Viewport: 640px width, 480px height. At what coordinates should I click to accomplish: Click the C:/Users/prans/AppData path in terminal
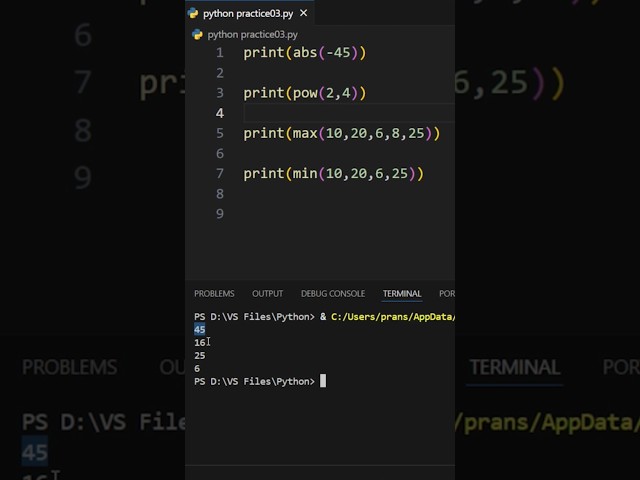point(393,317)
